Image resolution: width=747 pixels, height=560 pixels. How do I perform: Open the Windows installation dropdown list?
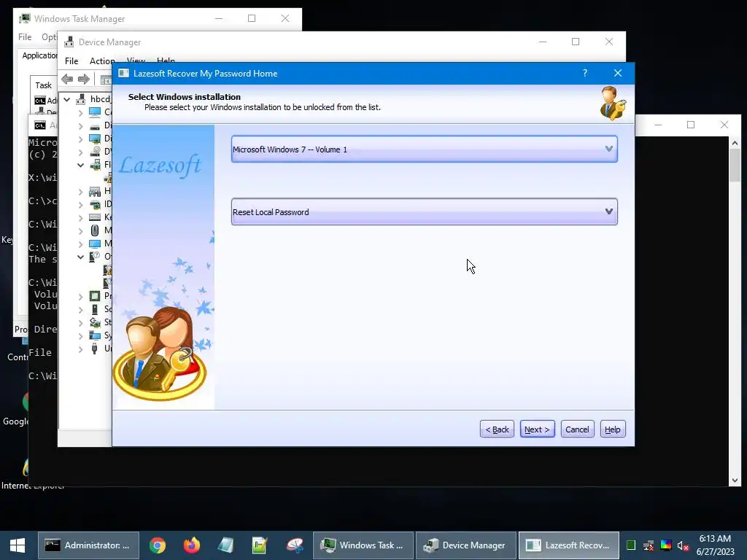424,149
